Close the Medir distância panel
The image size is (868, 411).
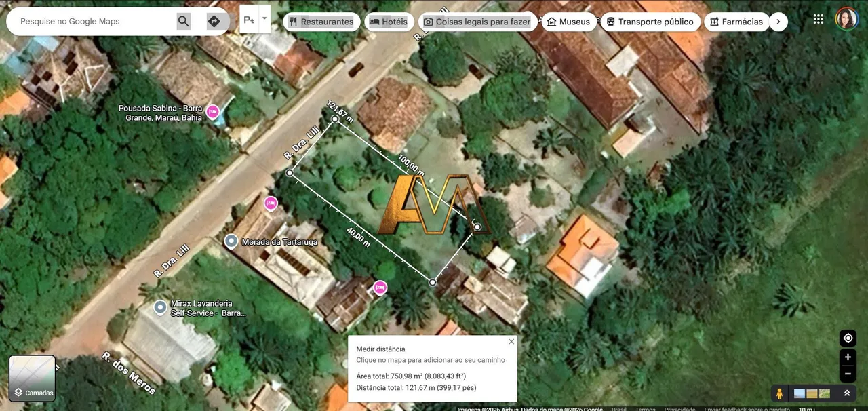[511, 341]
